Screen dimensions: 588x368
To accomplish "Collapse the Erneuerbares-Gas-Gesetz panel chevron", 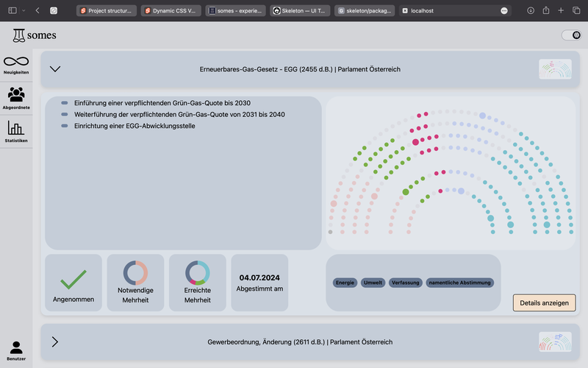I will [55, 69].
